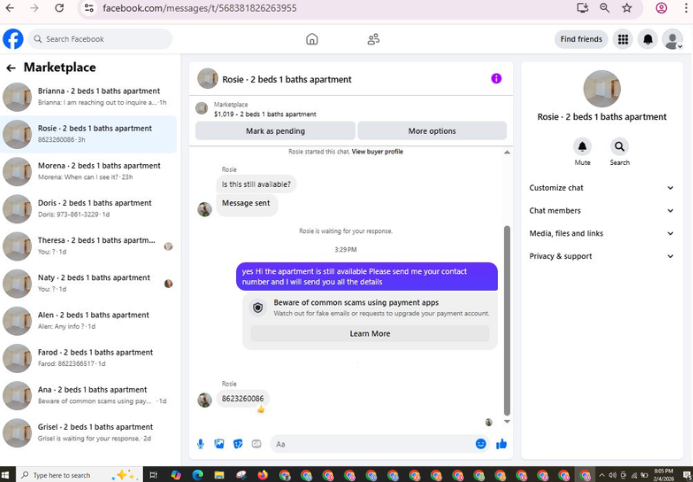Mute the chat with the bell icon
Image resolution: width=693 pixels, height=482 pixels.
(582, 147)
